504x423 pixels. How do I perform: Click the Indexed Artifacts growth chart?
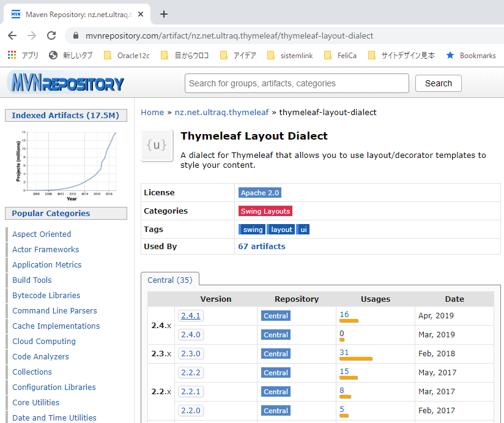point(66,165)
